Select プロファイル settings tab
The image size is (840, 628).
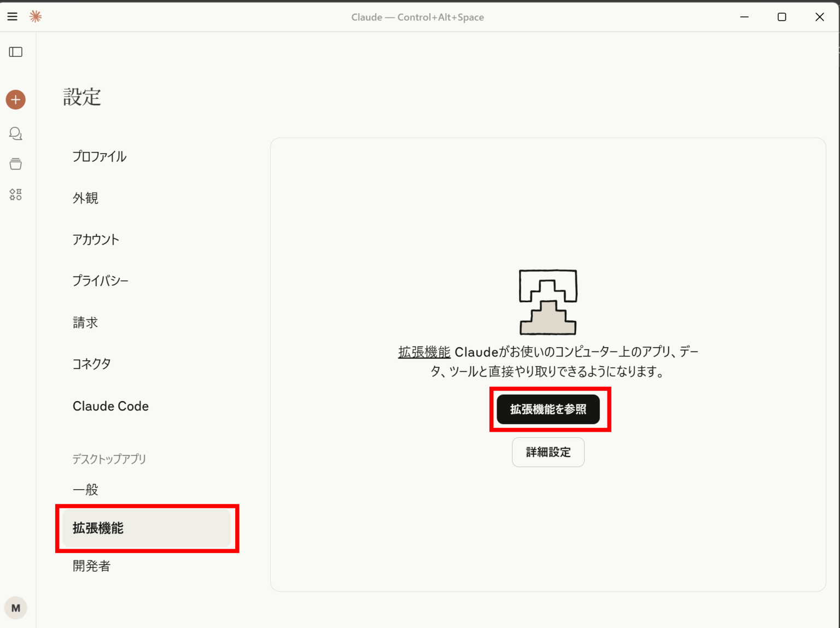tap(100, 157)
